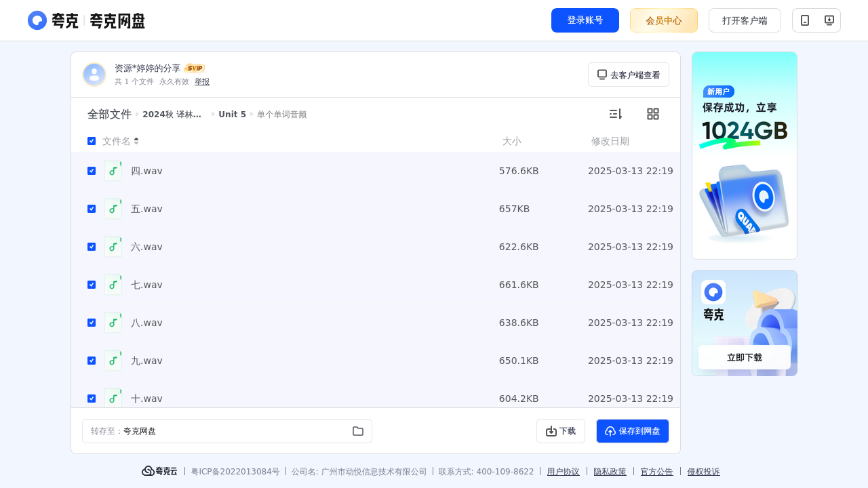Click the size value 650.1KB
868x488 pixels.
[519, 361]
